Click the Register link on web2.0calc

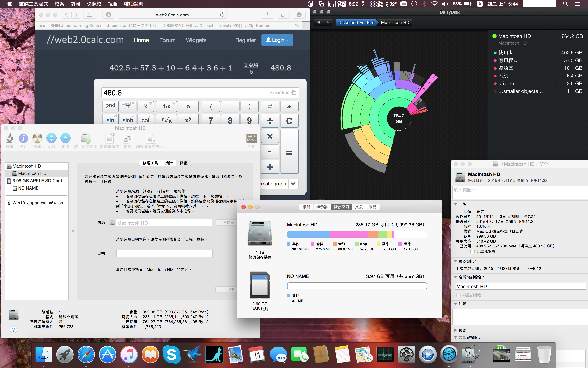[x=246, y=40]
